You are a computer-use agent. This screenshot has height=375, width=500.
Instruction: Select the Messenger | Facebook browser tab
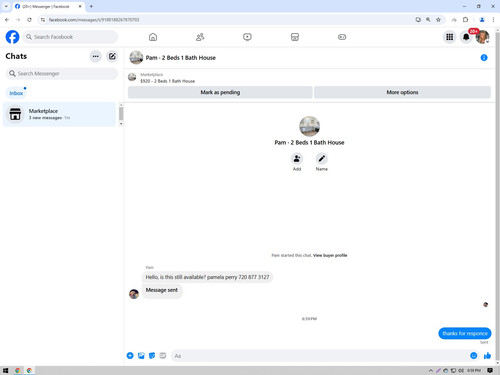[48, 6]
